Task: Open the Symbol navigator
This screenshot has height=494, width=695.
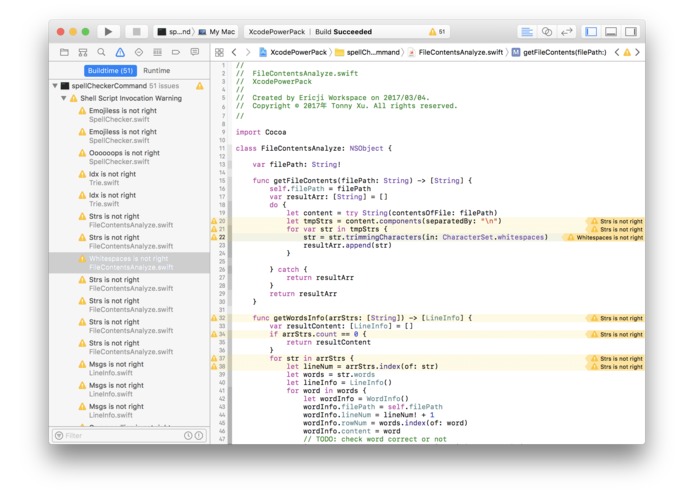Action: (83, 52)
